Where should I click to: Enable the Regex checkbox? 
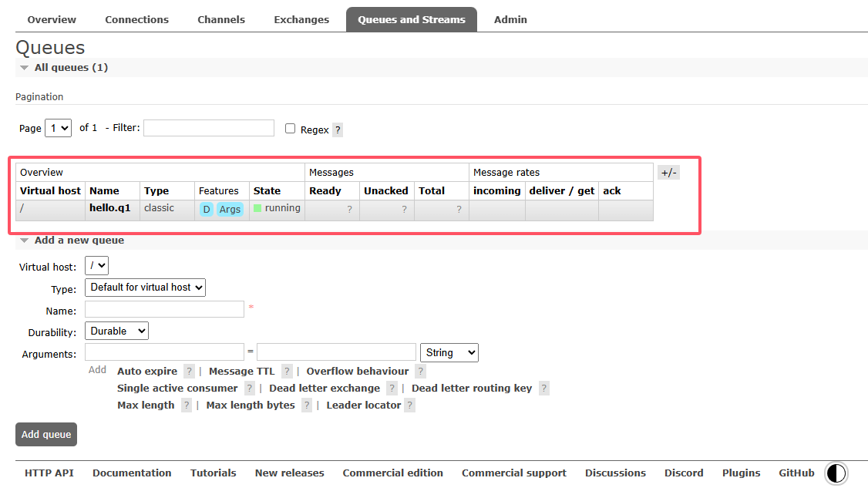coord(290,129)
